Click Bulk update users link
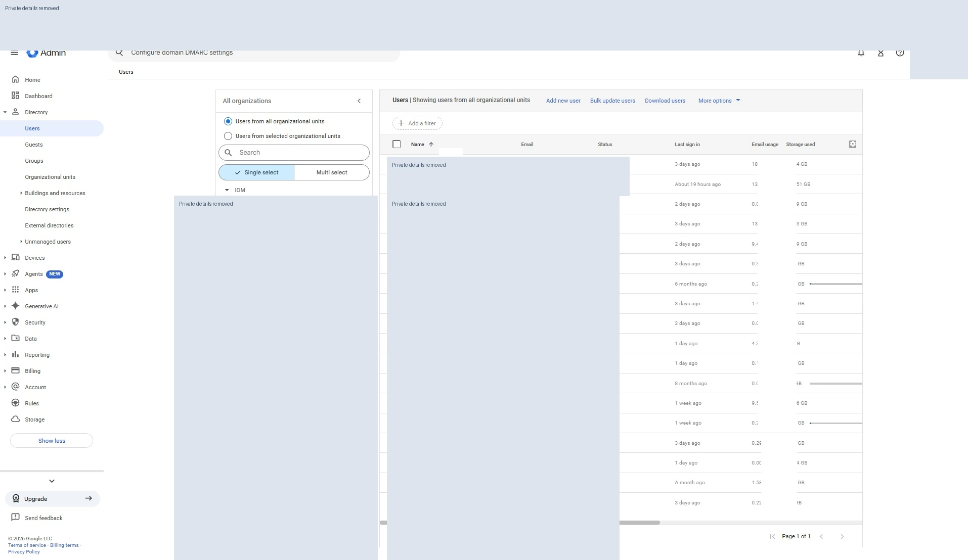 (x=612, y=101)
